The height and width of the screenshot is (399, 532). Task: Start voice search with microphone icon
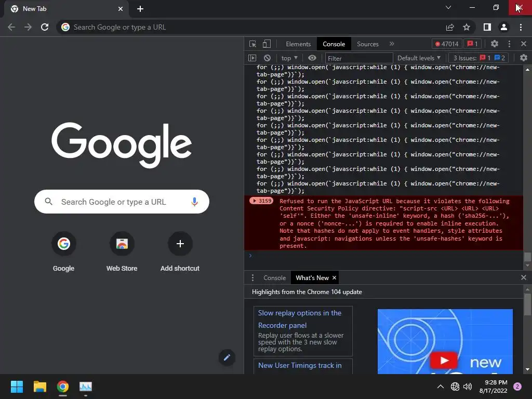click(x=194, y=202)
